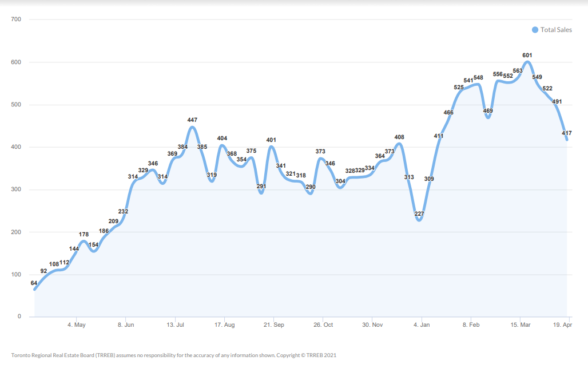Select the 466 data label

pos(448,112)
